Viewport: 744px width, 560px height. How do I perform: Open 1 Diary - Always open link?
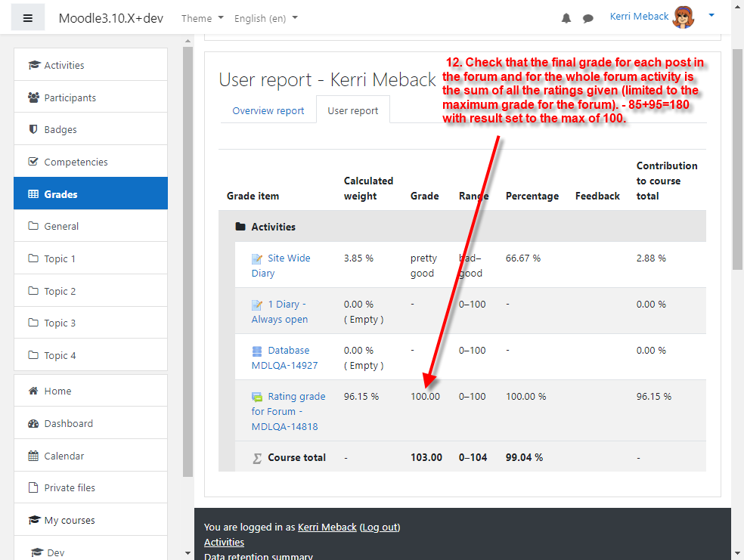click(x=280, y=311)
